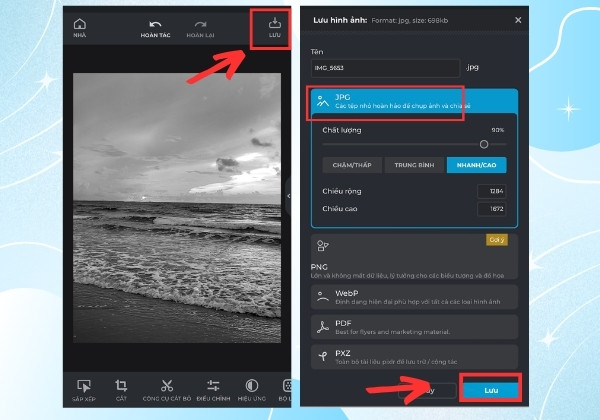Select the SẮP XẾP arrange tool

pyautogui.click(x=83, y=391)
